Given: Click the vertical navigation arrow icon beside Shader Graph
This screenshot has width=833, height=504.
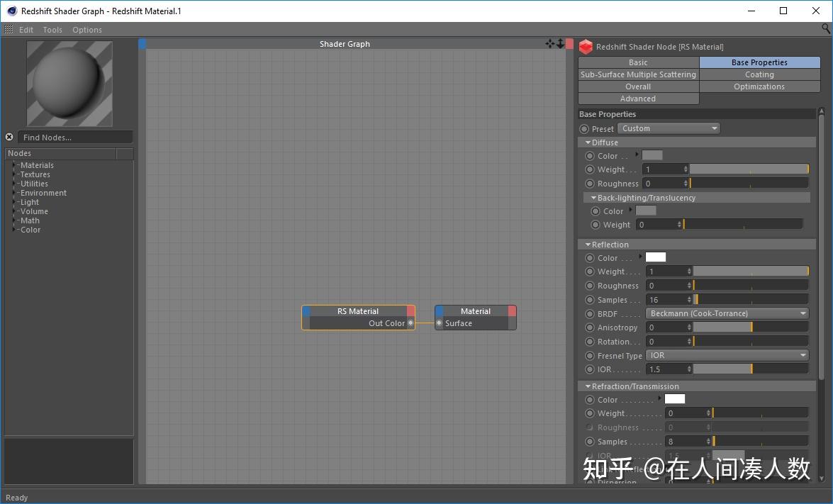Looking at the screenshot, I should (560, 43).
